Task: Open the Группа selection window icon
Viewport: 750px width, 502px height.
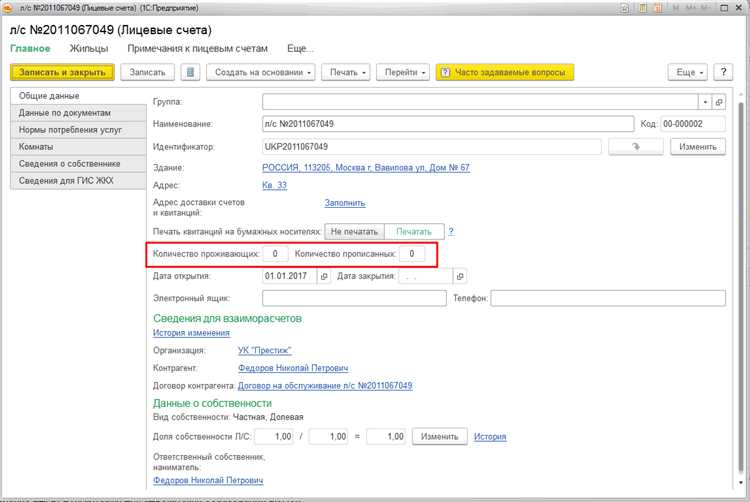Action: [x=718, y=102]
